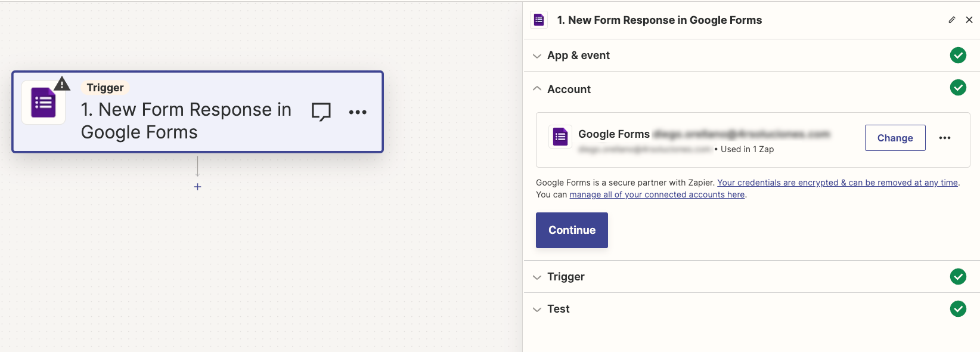Click green checkmark beside App & event
This screenshot has height=352, width=980.
coord(958,55)
